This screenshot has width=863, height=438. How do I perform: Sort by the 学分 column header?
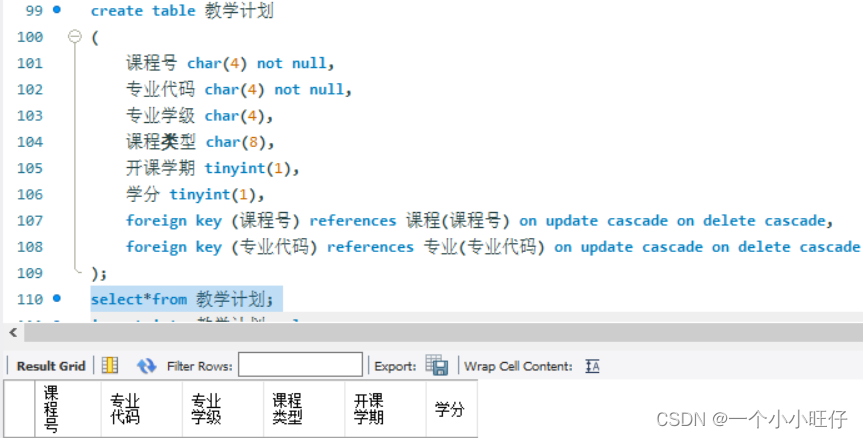click(451, 409)
